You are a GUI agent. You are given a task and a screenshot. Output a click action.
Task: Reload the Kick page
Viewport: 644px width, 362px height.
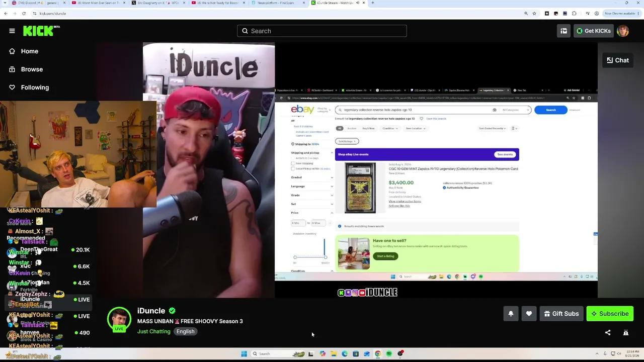click(24, 14)
